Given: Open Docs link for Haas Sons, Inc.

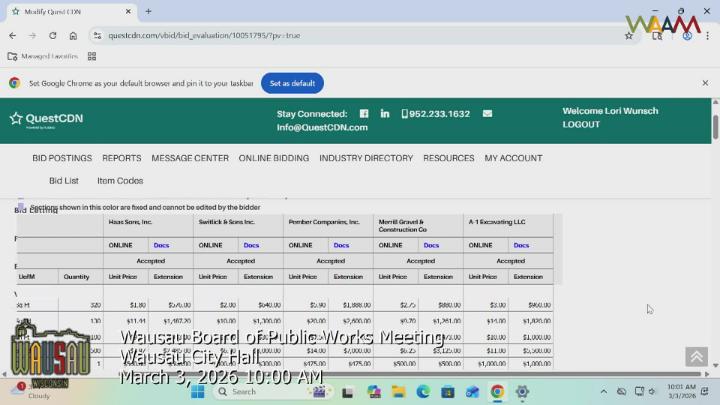Looking at the screenshot, I should [161, 245].
